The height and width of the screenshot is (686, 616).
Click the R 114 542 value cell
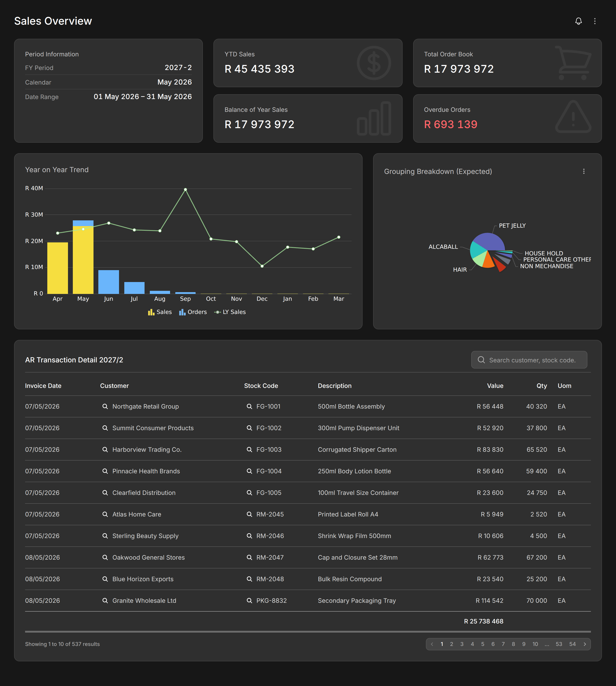(489, 600)
